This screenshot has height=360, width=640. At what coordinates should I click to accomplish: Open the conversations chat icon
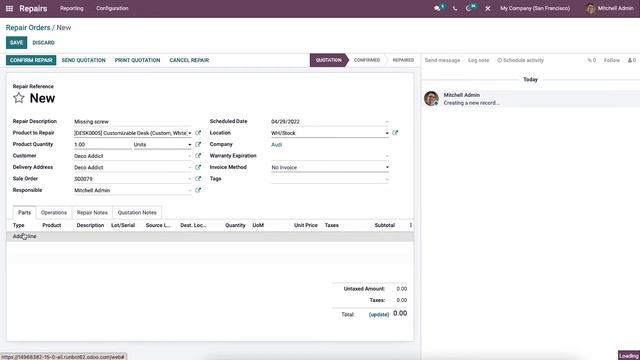pos(438,8)
